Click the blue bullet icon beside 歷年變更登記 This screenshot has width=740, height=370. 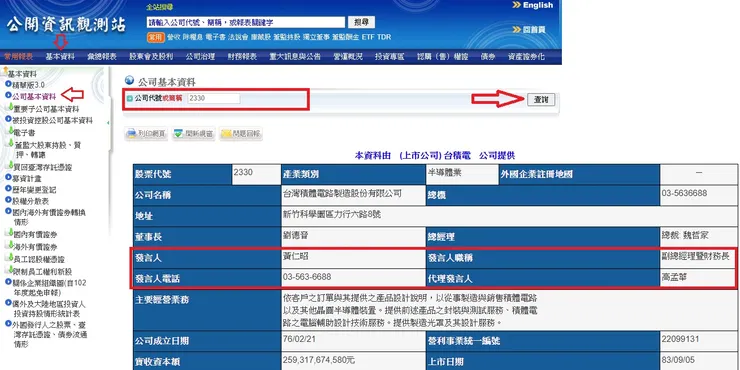8,189
